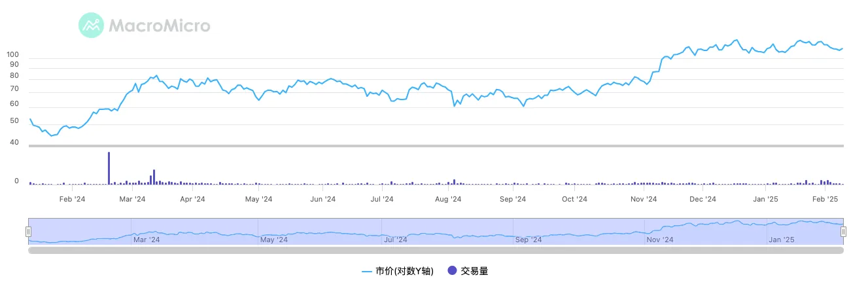868x288 pixels.
Task: Click the tallest volume bar in late February 2024
Action: point(109,168)
